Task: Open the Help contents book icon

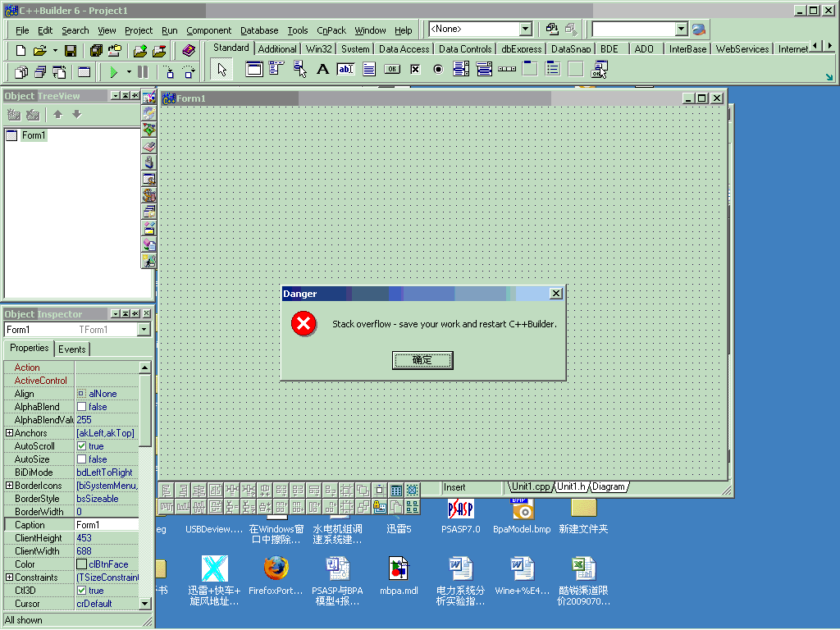Action: [x=189, y=51]
